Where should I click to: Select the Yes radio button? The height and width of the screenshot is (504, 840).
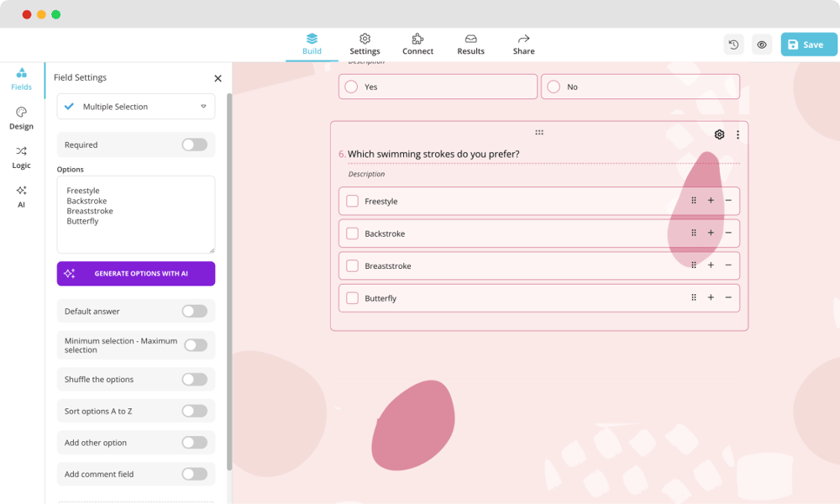pos(351,87)
